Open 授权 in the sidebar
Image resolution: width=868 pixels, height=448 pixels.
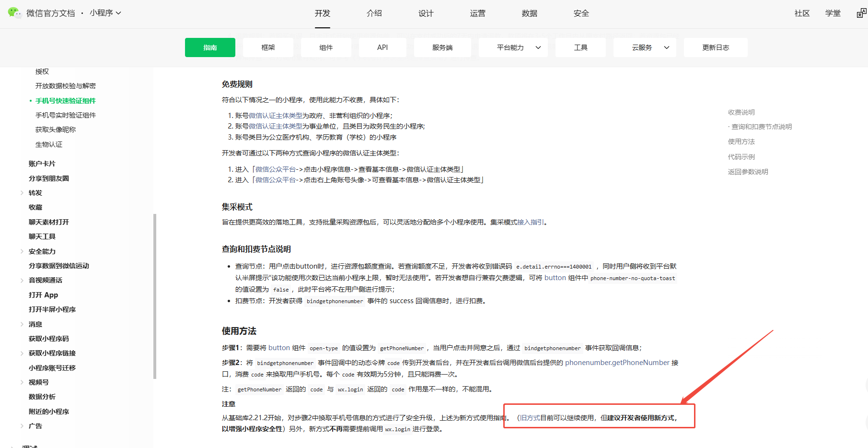tap(42, 71)
